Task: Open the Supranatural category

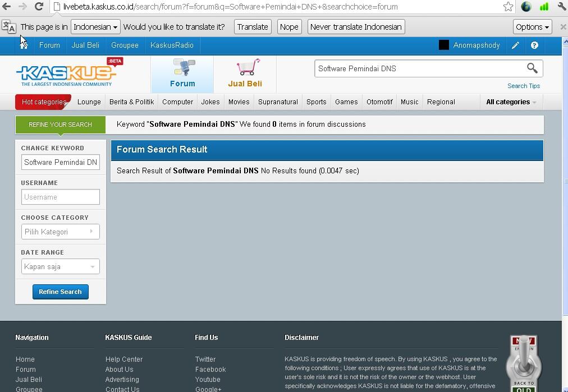Action: tap(278, 102)
